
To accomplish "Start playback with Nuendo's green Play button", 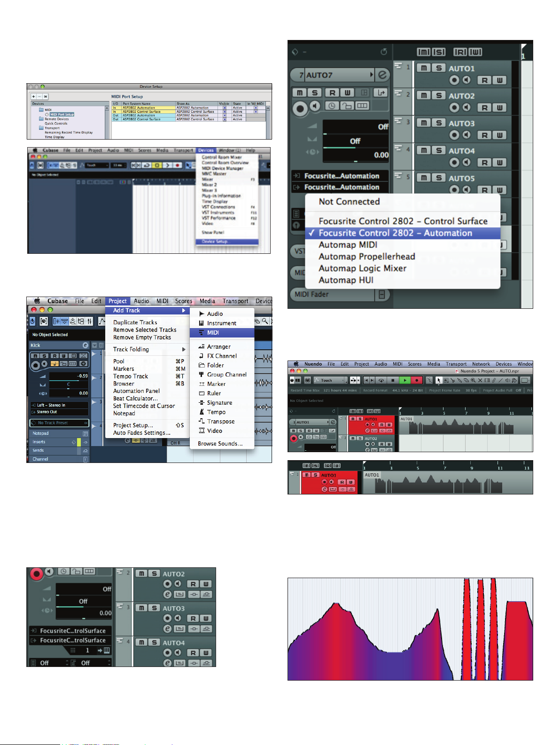I will click(x=404, y=380).
